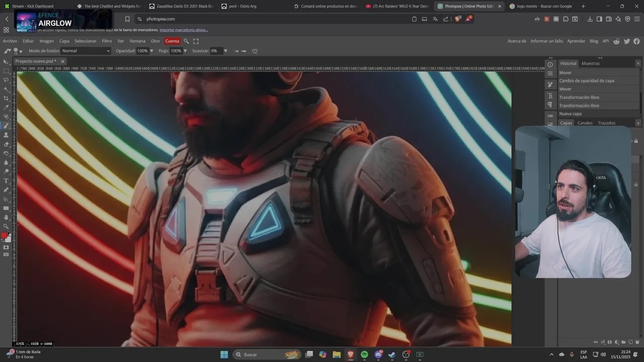
Task: Select the Type tool
Action: (x=6, y=180)
